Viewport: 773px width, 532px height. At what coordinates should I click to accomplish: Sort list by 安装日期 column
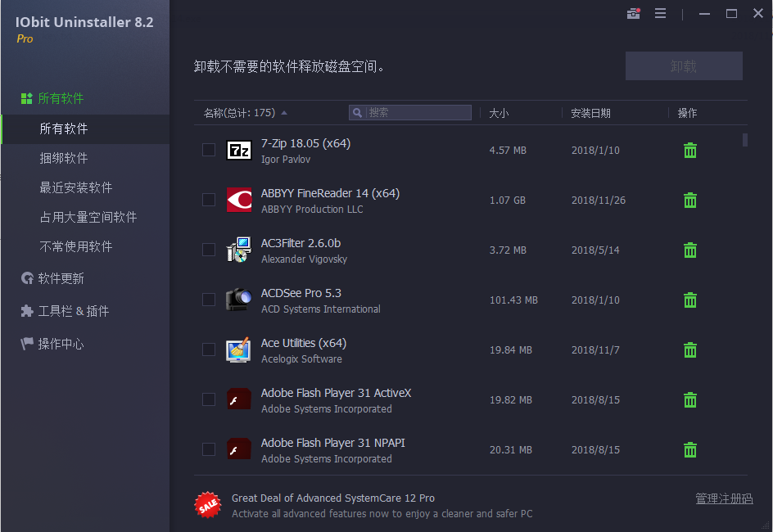[590, 113]
